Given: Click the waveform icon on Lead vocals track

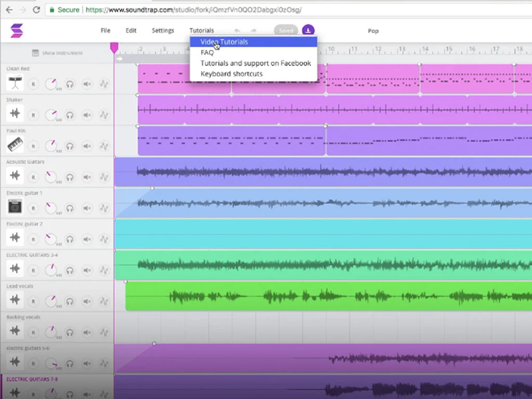Looking at the screenshot, I should coord(15,300).
